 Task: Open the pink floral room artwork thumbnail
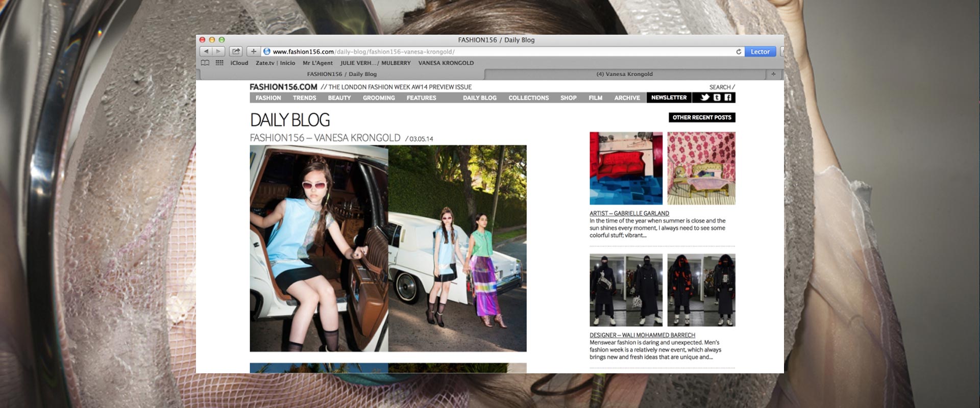tap(701, 168)
